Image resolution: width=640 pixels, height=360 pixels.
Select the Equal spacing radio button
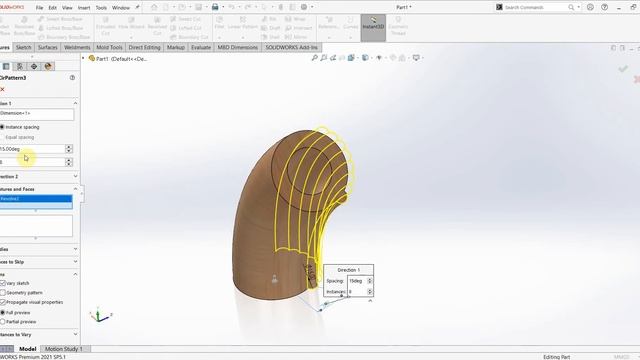[2, 137]
